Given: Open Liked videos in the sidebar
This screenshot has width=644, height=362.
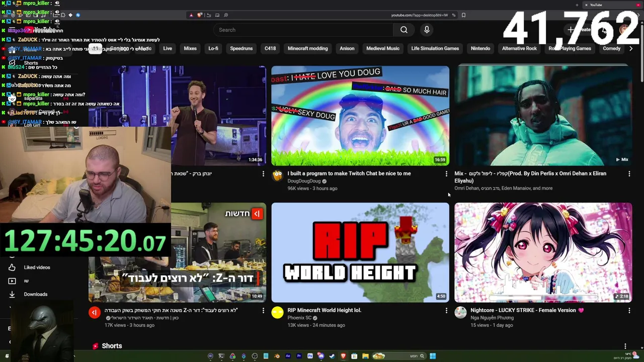Looking at the screenshot, I should [37, 267].
